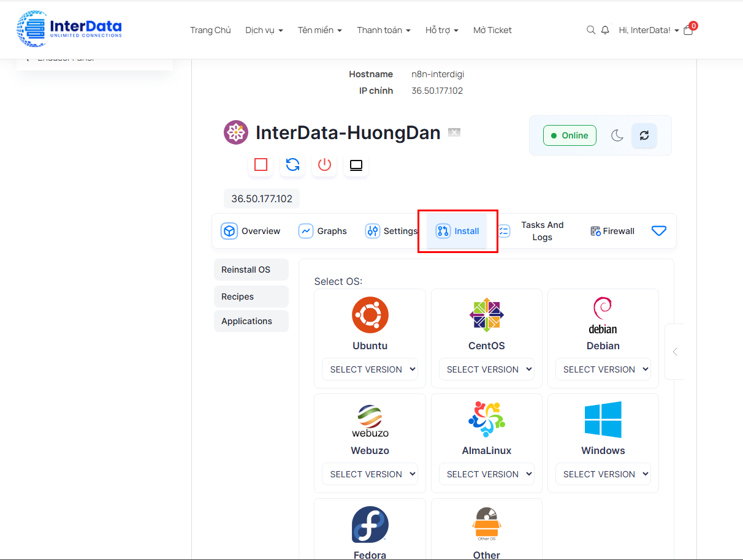The height and width of the screenshot is (560, 743).
Task: Expand the Hỗ trợ menu
Action: tap(442, 30)
